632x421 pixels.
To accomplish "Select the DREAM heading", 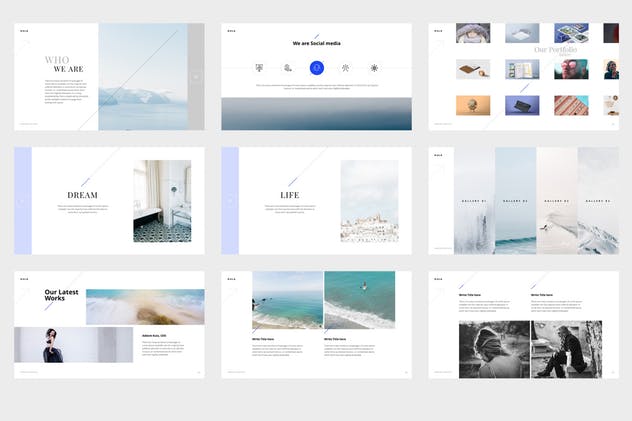I will pyautogui.click(x=82, y=195).
